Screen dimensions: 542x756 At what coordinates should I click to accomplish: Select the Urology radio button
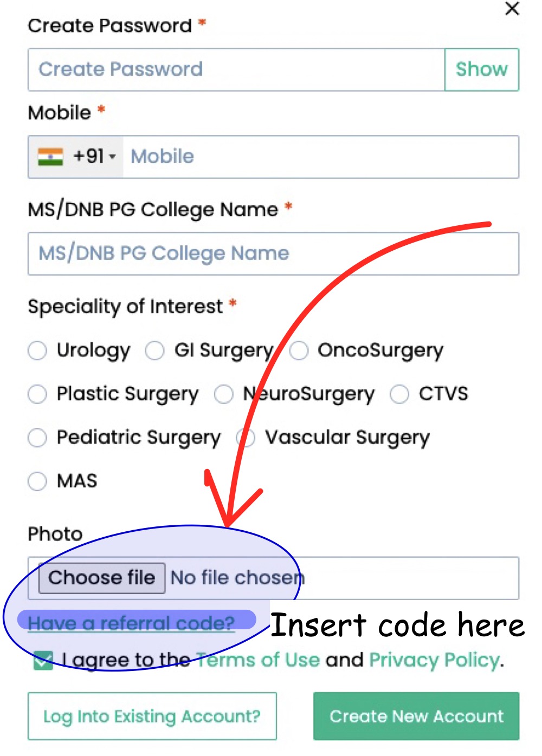click(37, 350)
